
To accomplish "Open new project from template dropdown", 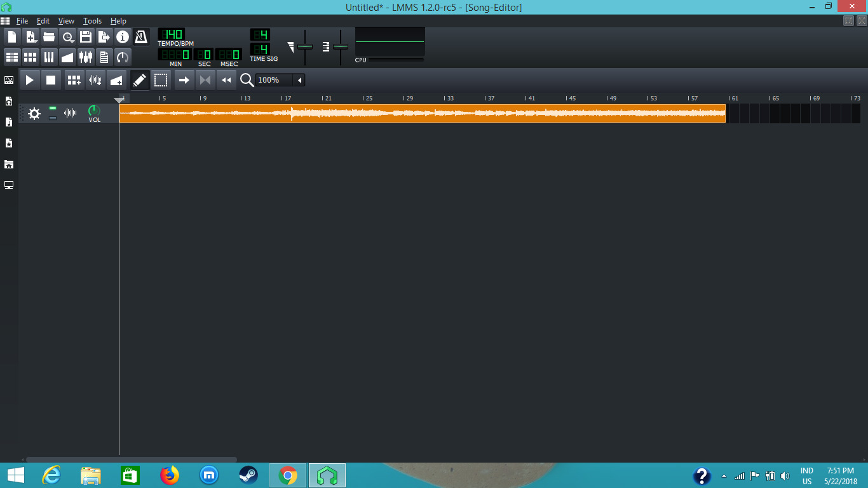I will 31,37.
